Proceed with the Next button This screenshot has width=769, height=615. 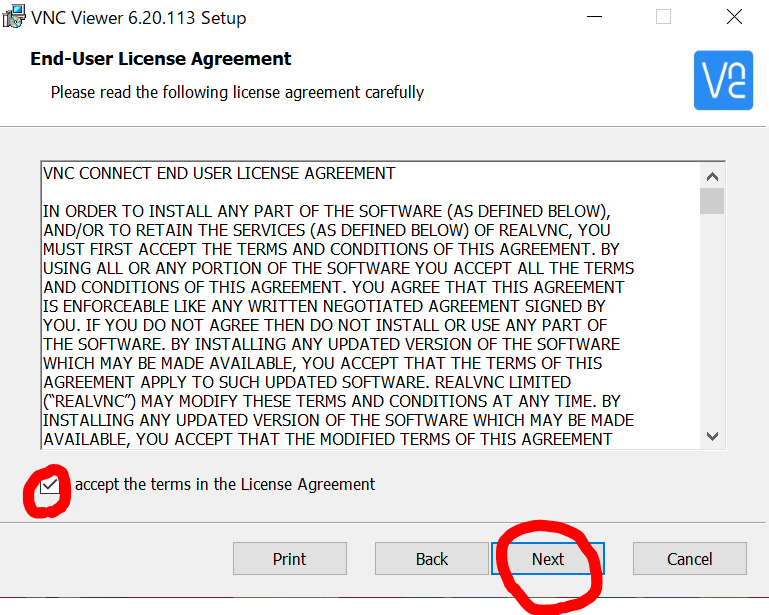548,559
